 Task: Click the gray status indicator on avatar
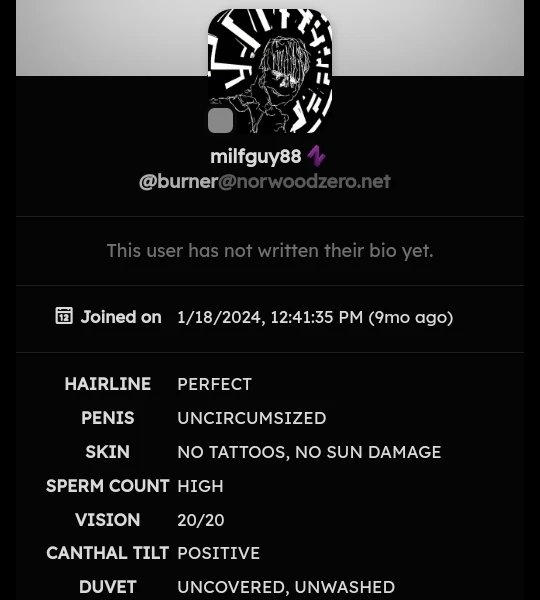click(220, 121)
